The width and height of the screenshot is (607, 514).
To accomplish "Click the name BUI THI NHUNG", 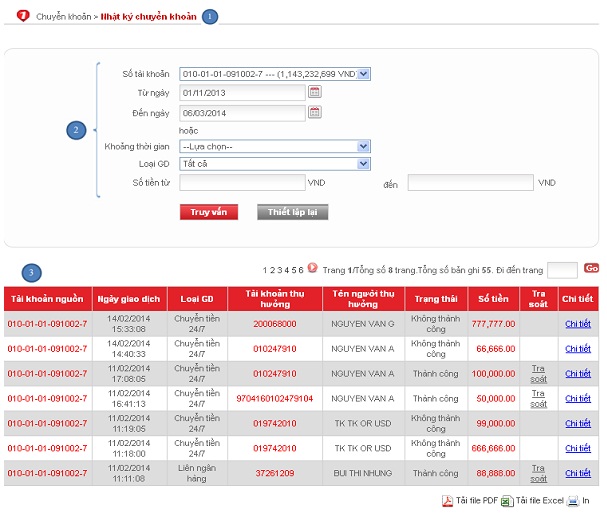I will pos(363,473).
